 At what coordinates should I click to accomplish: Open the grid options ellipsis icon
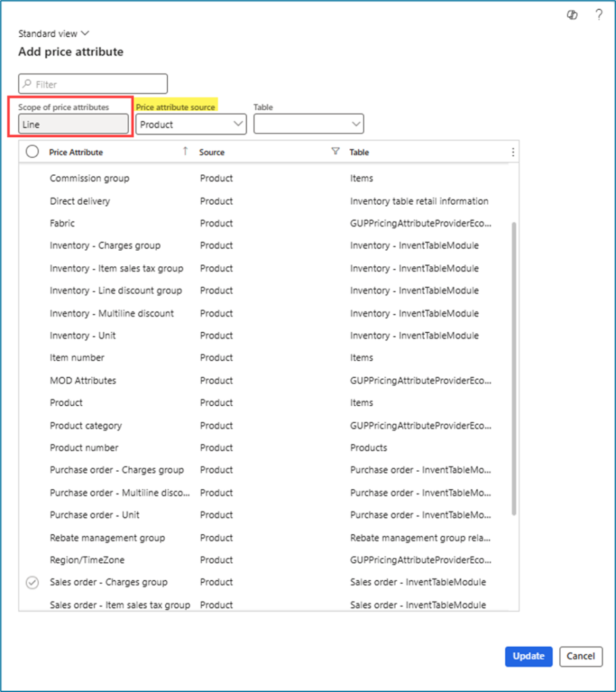(x=513, y=151)
